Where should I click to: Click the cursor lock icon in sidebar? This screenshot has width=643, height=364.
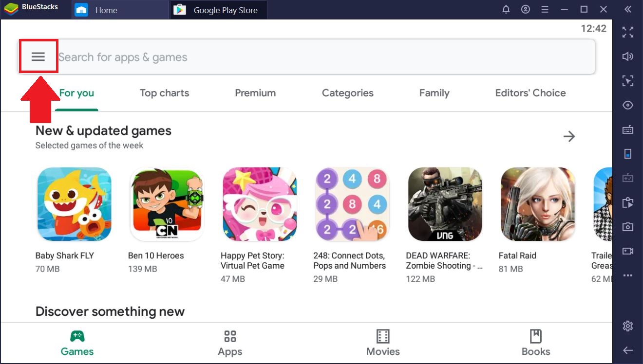coord(628,81)
